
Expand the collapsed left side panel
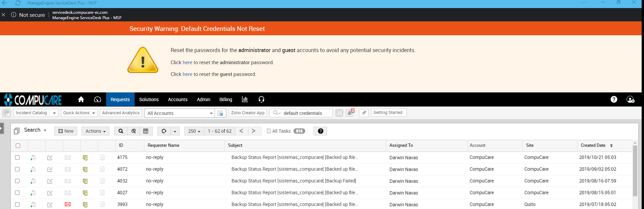coord(2,128)
